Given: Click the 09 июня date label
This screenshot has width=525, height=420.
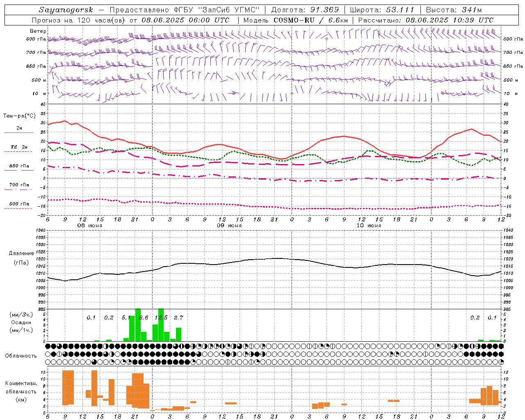Looking at the screenshot, I should [229, 226].
